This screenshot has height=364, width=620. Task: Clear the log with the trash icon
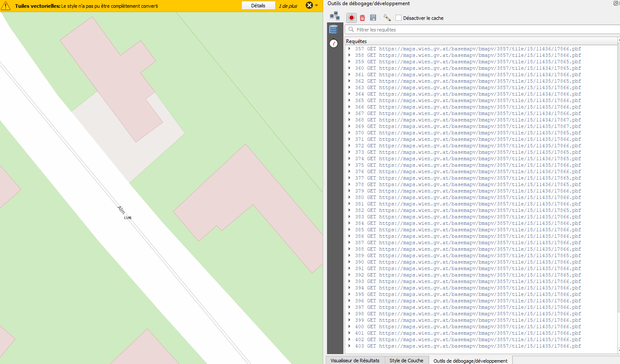point(362,18)
